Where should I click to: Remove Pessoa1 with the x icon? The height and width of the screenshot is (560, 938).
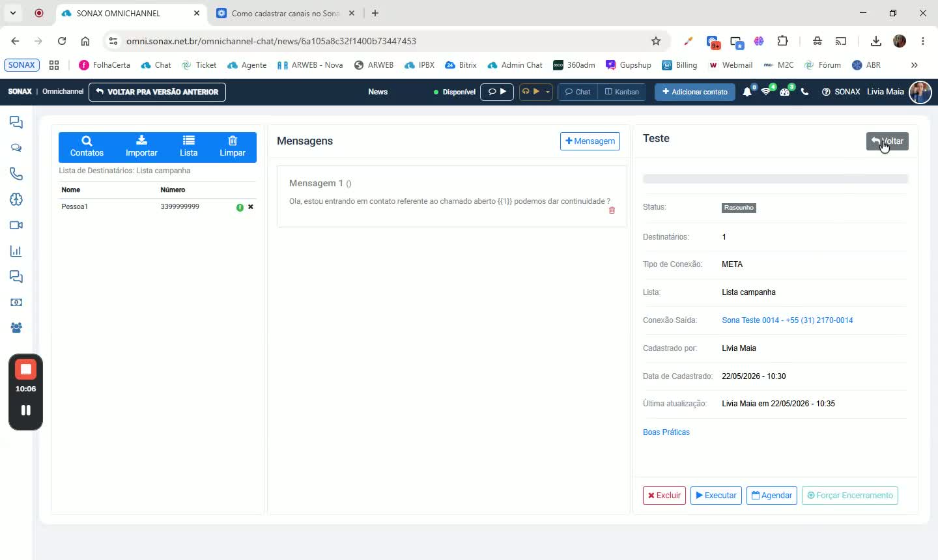(251, 207)
